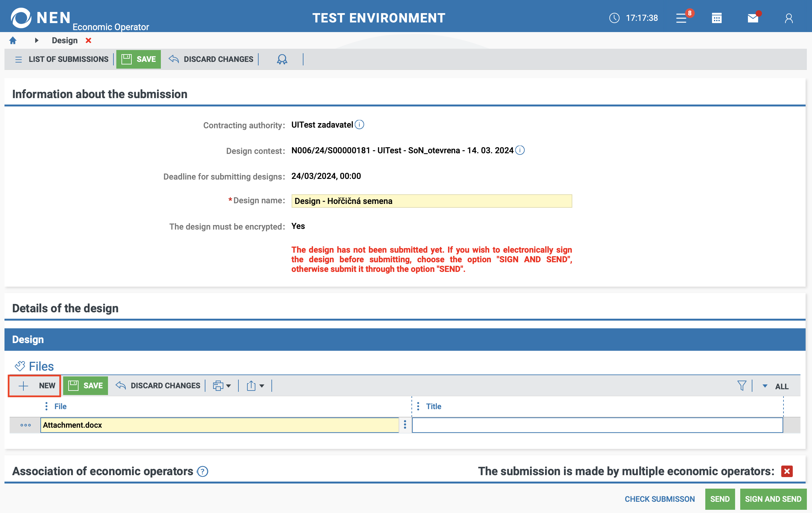Expand breadcrumb arrow next to home
The width and height of the screenshot is (812, 513).
[37, 40]
